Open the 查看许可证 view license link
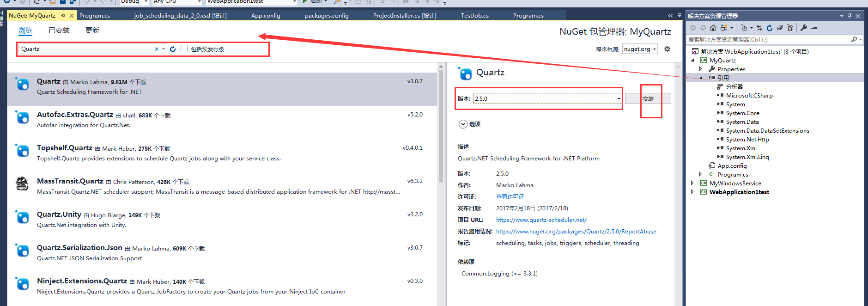868x306 pixels. [x=510, y=197]
